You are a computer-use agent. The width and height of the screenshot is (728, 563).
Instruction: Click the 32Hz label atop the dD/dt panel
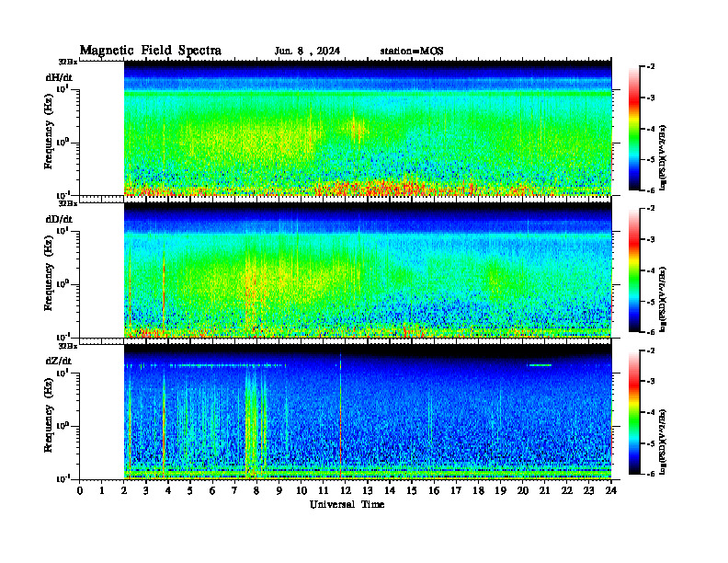68,203
